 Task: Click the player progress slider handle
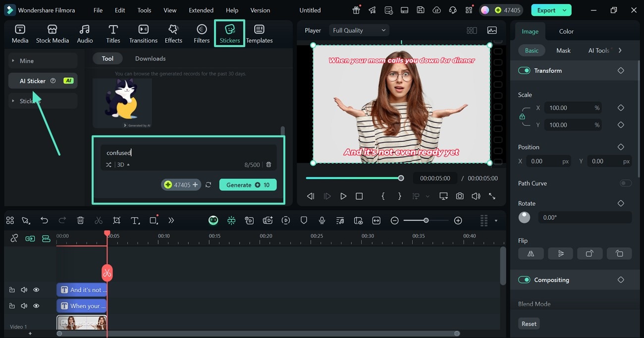click(x=401, y=178)
